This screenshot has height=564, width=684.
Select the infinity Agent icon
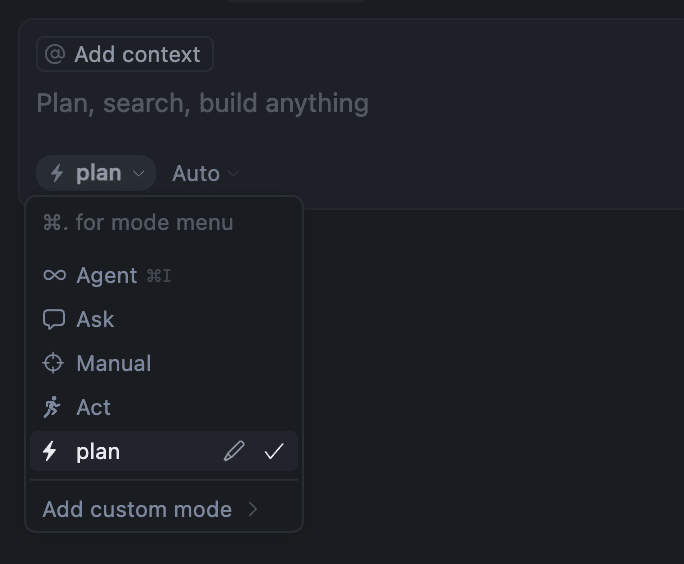(x=55, y=275)
